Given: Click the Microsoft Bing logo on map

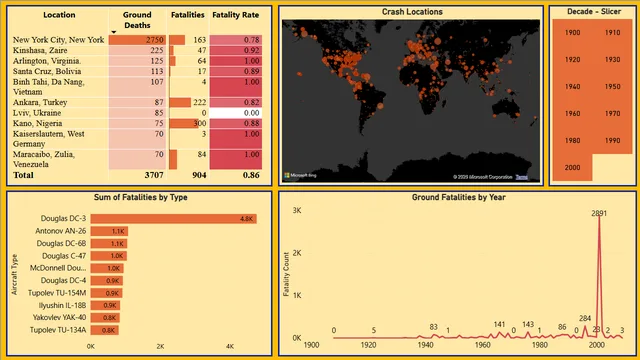Looking at the screenshot, I should coord(300,176).
